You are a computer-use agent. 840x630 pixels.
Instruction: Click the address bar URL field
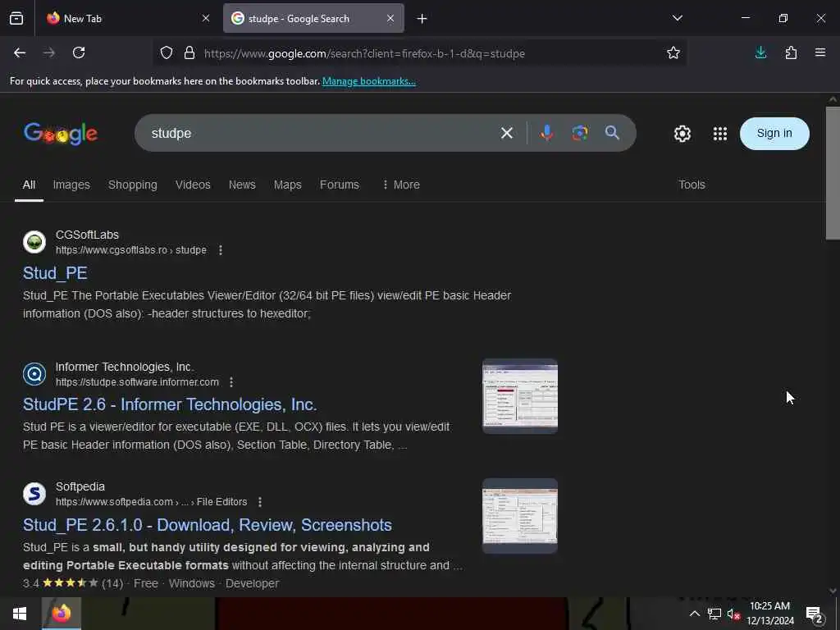[x=364, y=53]
